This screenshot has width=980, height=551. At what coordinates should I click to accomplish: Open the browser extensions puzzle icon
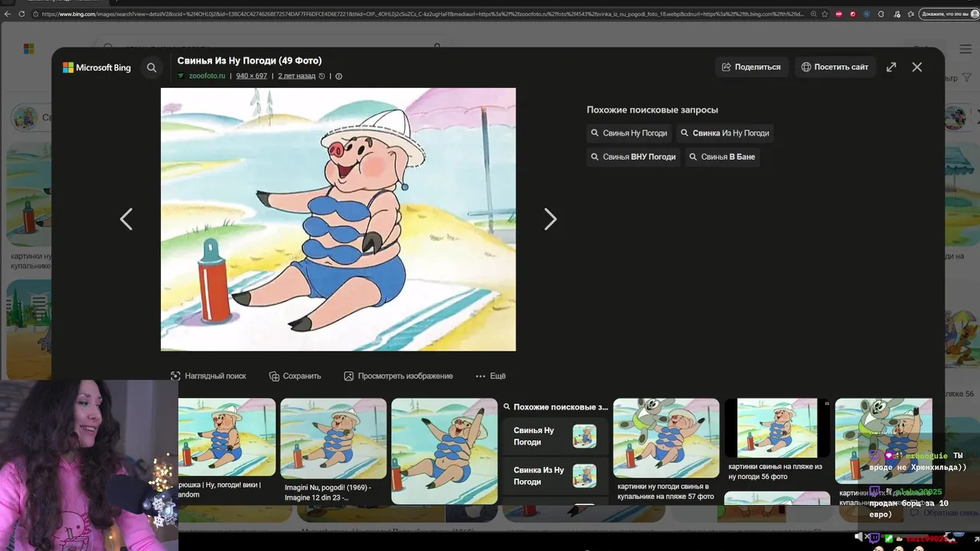tap(880, 14)
